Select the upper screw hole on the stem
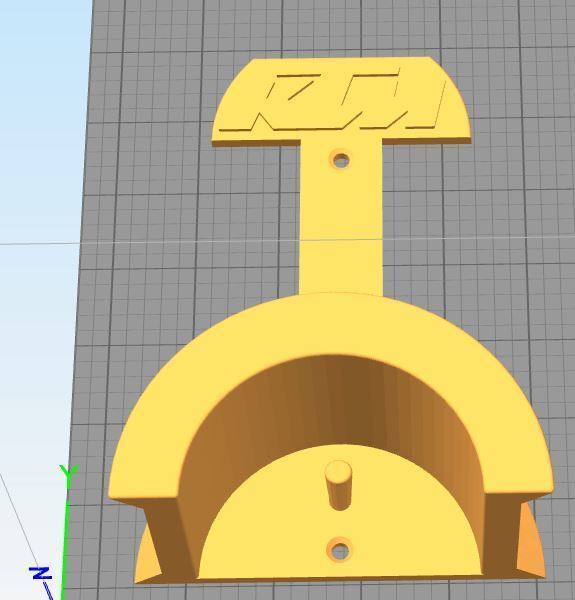This screenshot has width=575, height=600. click(x=341, y=160)
